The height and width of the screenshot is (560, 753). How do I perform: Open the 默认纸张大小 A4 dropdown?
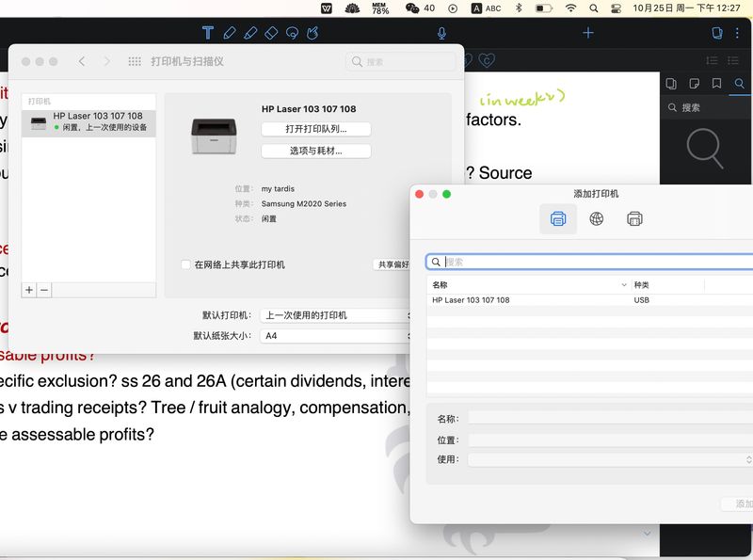tap(336, 336)
